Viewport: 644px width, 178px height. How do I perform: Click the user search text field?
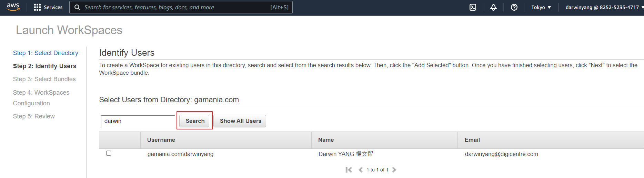138,121
